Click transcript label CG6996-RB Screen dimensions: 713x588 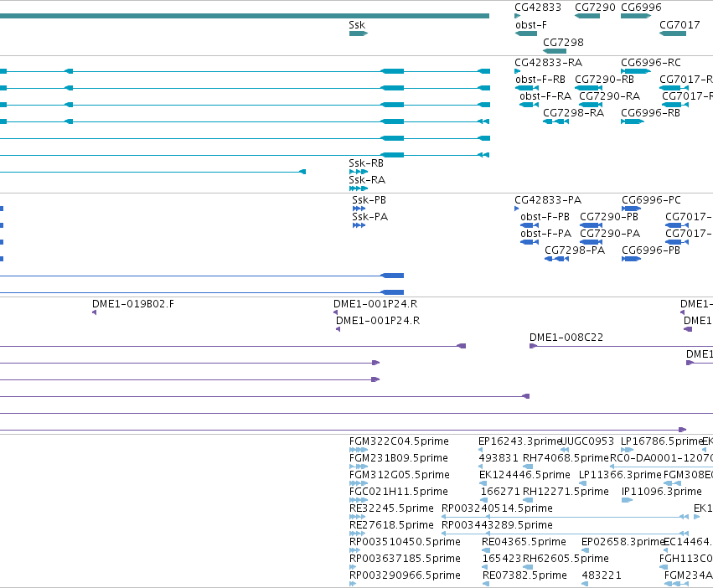coord(650,113)
